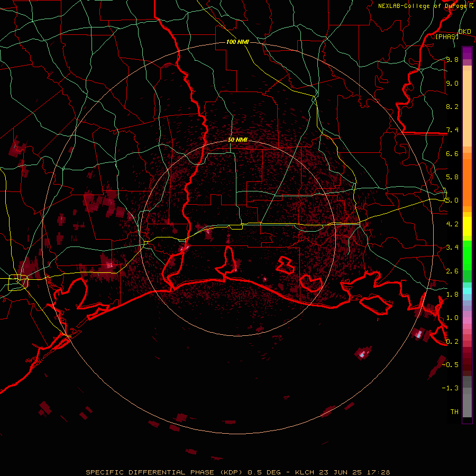
Task: Click the -0.5 value on the color scale
Action: pyautogui.click(x=450, y=365)
